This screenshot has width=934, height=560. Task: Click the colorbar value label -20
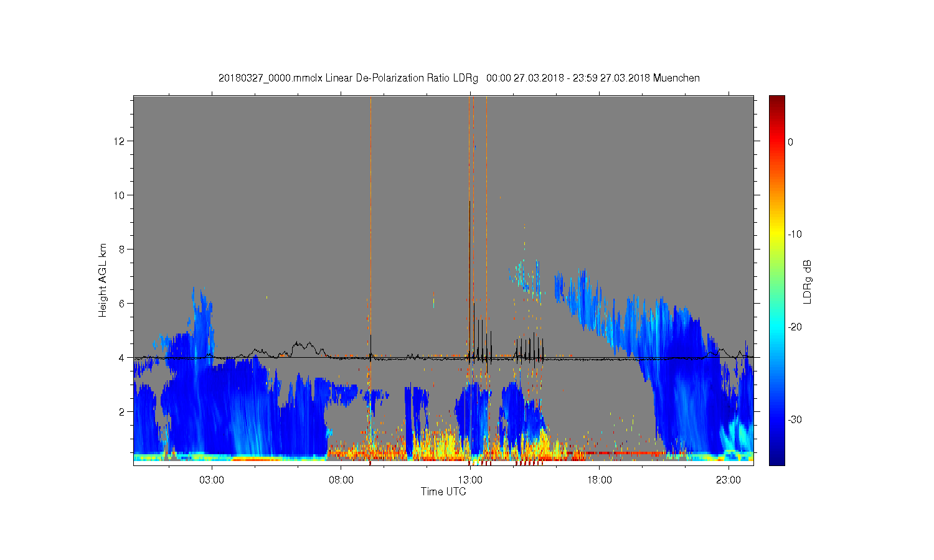pyautogui.click(x=795, y=327)
